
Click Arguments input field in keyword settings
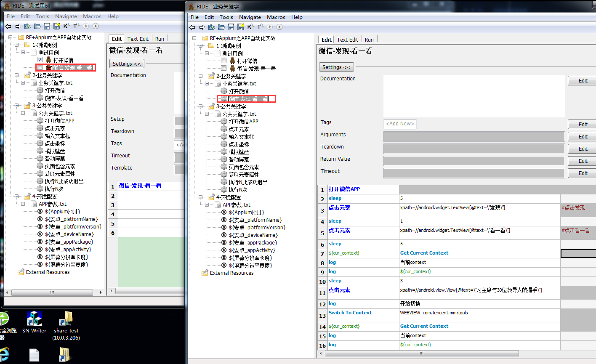pos(474,136)
